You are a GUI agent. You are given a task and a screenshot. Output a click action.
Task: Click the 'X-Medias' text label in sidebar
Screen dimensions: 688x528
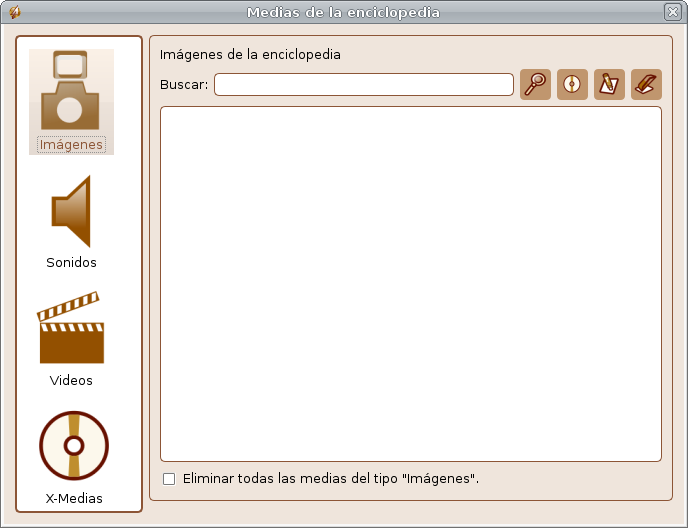tap(74, 498)
